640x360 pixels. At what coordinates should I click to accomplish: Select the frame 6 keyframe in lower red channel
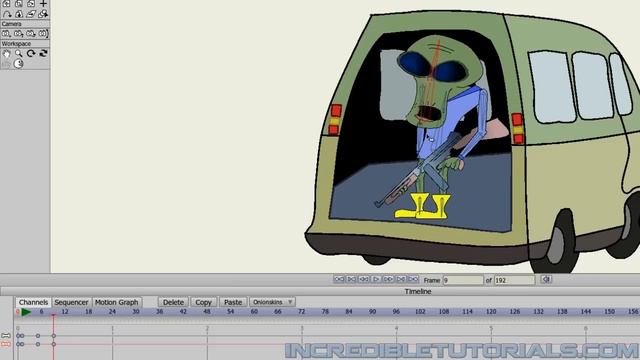(38, 344)
